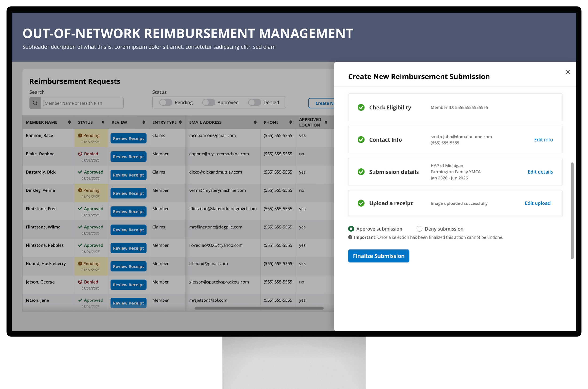Sort by Entry Type column
The height and width of the screenshot is (389, 588).
click(180, 122)
